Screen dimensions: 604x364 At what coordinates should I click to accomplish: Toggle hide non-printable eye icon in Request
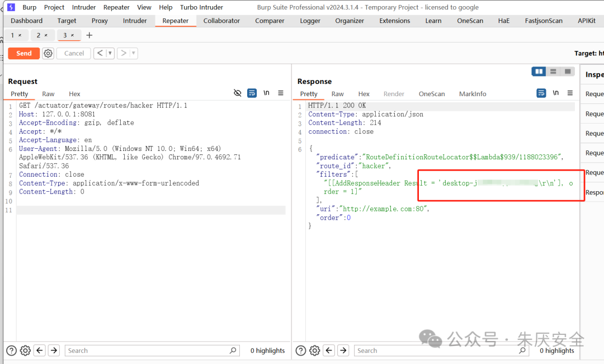tap(238, 93)
